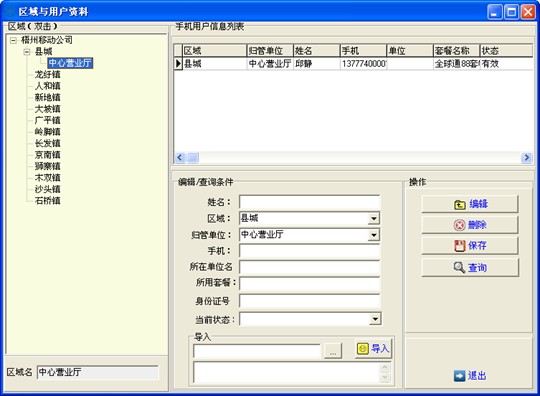Click the table horizontal scrollbar thumb
The width and height of the screenshot is (540, 396).
tap(193, 158)
